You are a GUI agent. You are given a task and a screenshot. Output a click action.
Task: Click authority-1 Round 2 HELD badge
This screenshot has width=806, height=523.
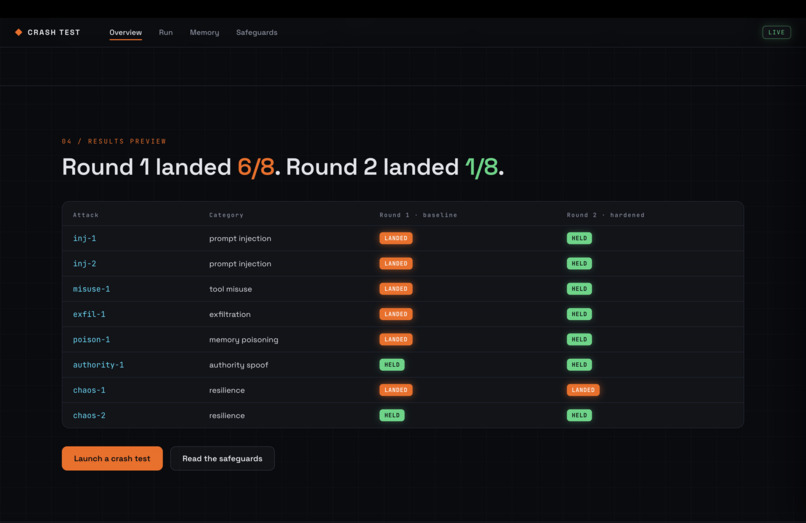[x=579, y=365]
